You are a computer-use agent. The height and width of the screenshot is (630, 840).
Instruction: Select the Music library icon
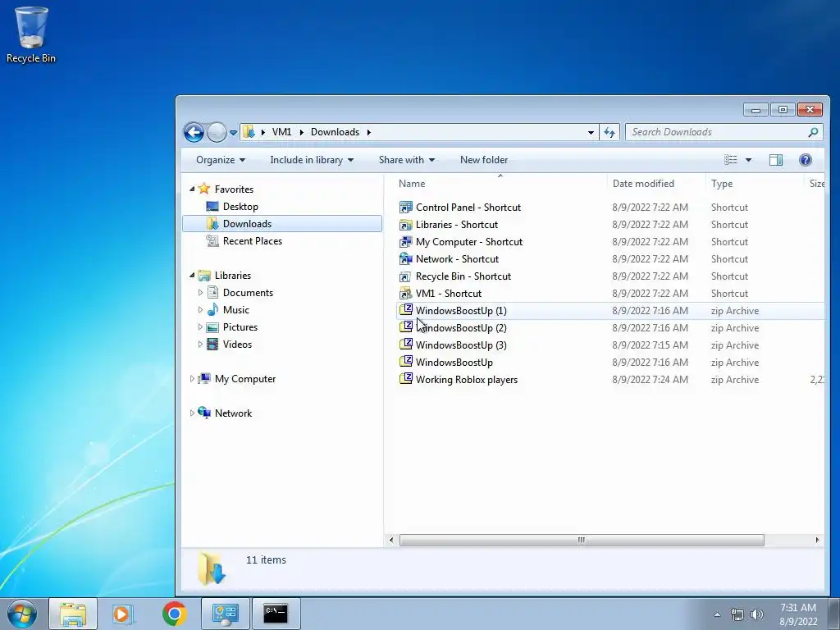click(212, 309)
